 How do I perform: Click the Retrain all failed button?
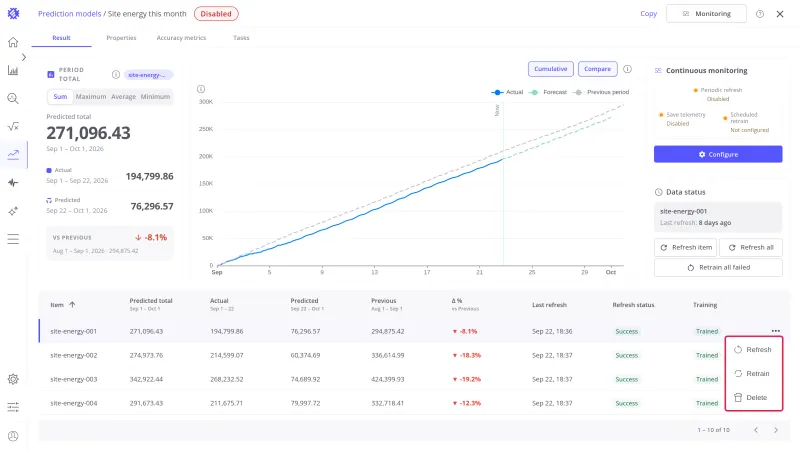[x=718, y=267]
